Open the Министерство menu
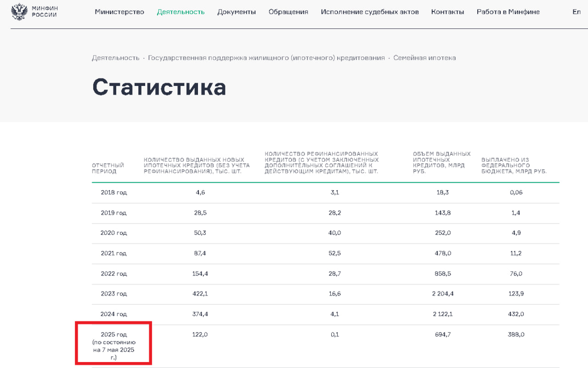The width and height of the screenshot is (588, 368). coord(120,12)
